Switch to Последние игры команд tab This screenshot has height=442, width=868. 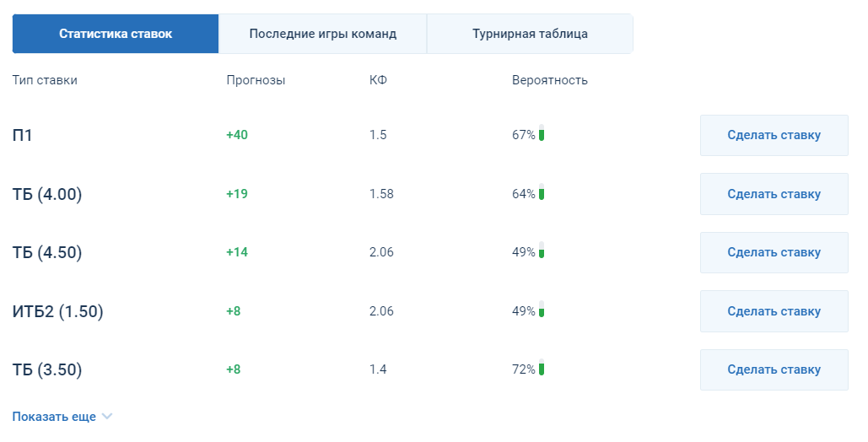[323, 34]
